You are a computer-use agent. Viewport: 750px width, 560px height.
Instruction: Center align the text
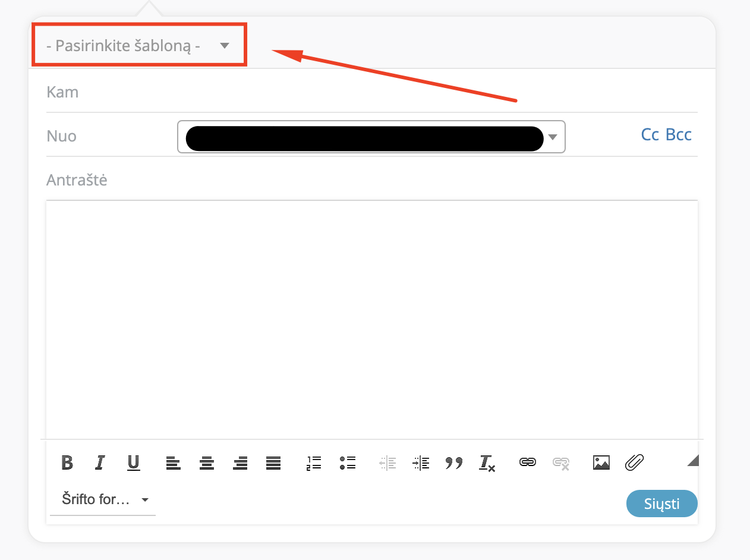point(206,463)
